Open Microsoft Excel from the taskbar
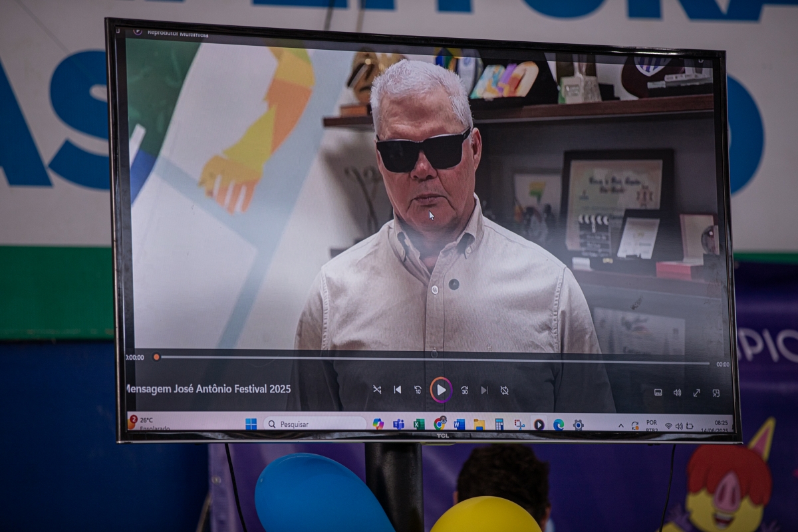The width and height of the screenshot is (798, 532). coord(419,424)
